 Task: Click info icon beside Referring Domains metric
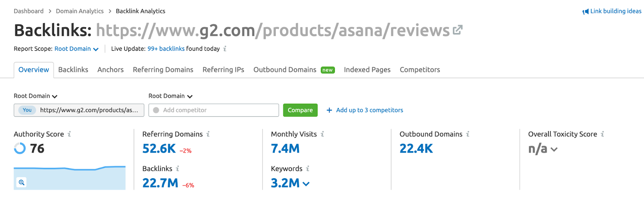coord(208,134)
